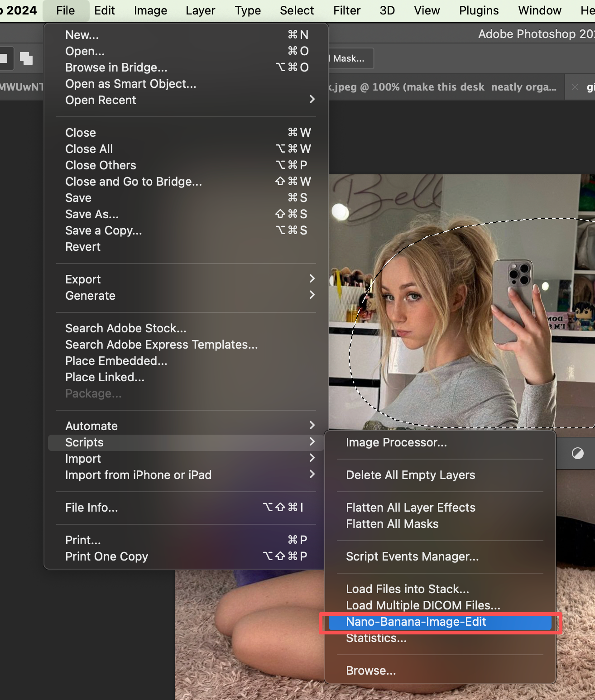Viewport: 595px width, 700px height.
Task: Choose Place Embedded...
Action: coord(186,361)
